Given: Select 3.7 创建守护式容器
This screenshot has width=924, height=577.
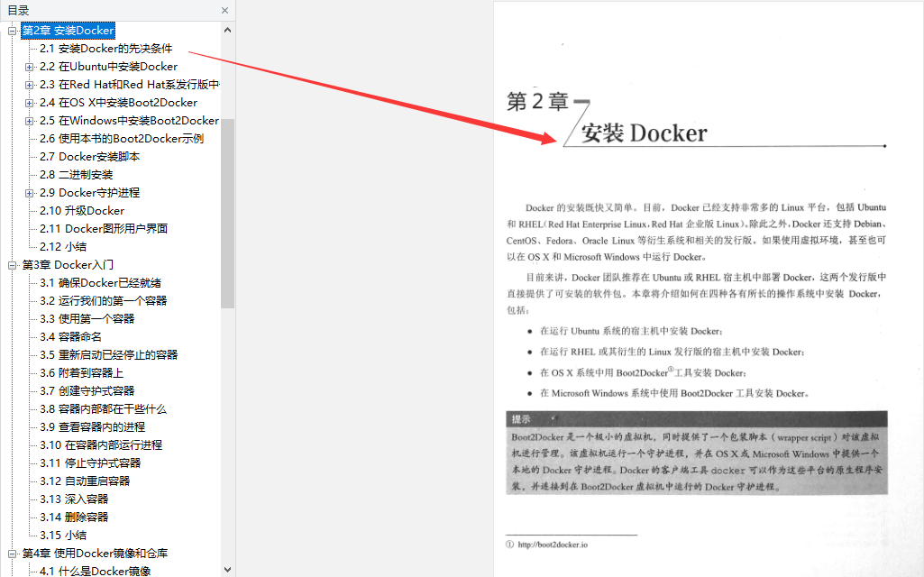Looking at the screenshot, I should (x=87, y=390).
